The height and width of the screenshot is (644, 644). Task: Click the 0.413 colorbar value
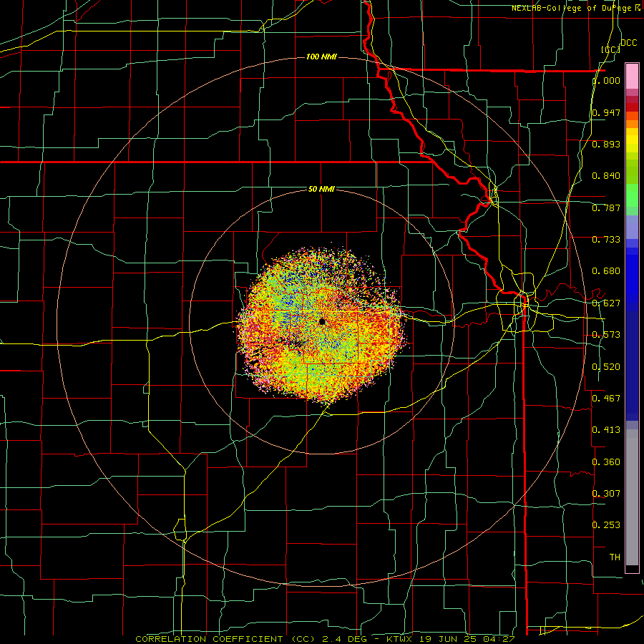pyautogui.click(x=606, y=430)
